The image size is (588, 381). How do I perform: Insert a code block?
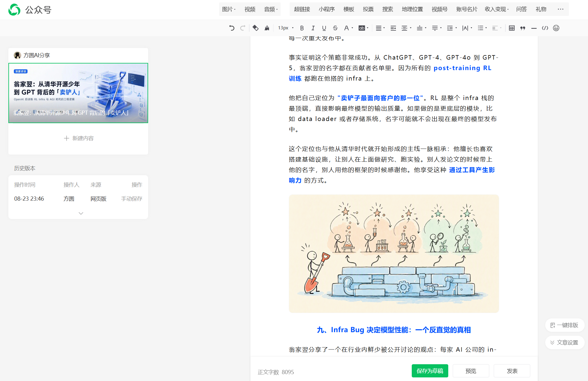(545, 28)
